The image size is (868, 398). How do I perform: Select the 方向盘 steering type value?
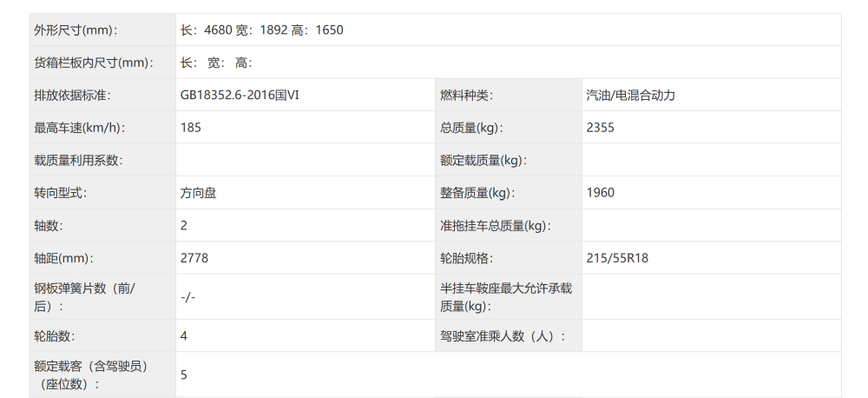pyautogui.click(x=199, y=193)
